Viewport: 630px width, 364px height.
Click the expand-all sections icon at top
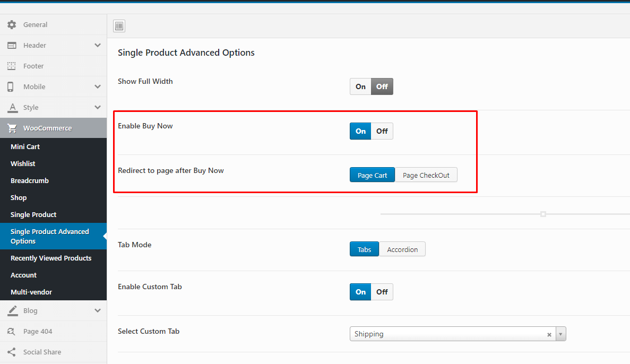tap(119, 25)
